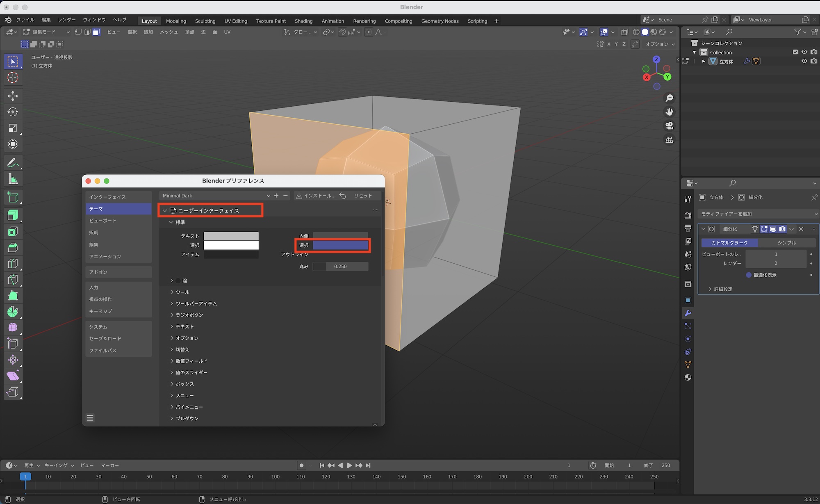Open the Modifier wrench properties tab
The height and width of the screenshot is (504, 820).
tap(688, 313)
